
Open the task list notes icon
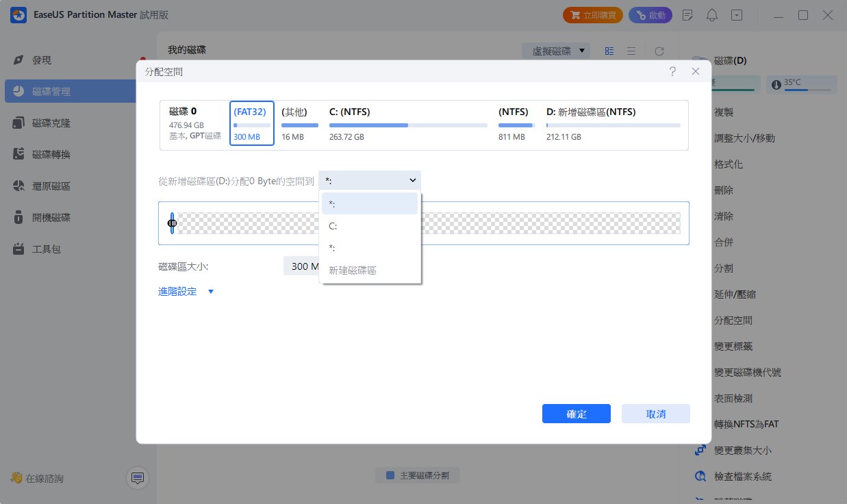(688, 15)
